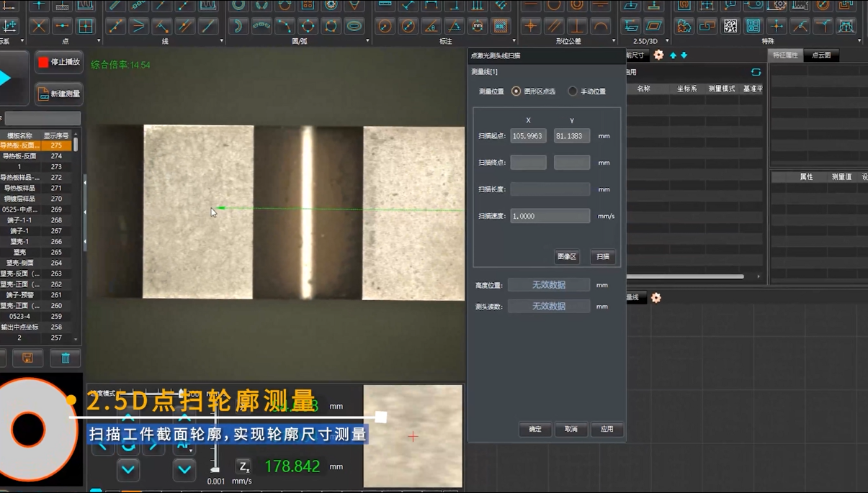Switch to the 特征属性 tab
This screenshot has width=868, height=493.
click(x=785, y=55)
